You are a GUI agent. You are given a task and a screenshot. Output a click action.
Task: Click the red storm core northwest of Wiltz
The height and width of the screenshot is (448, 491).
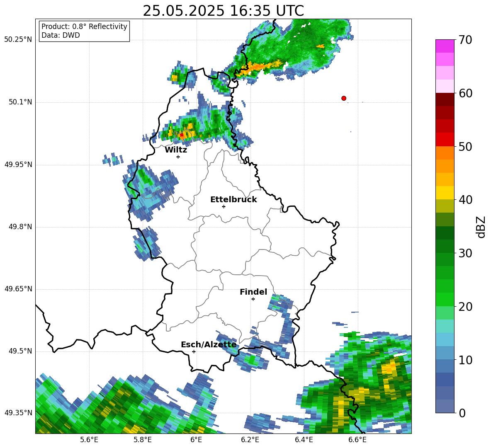click(181, 135)
